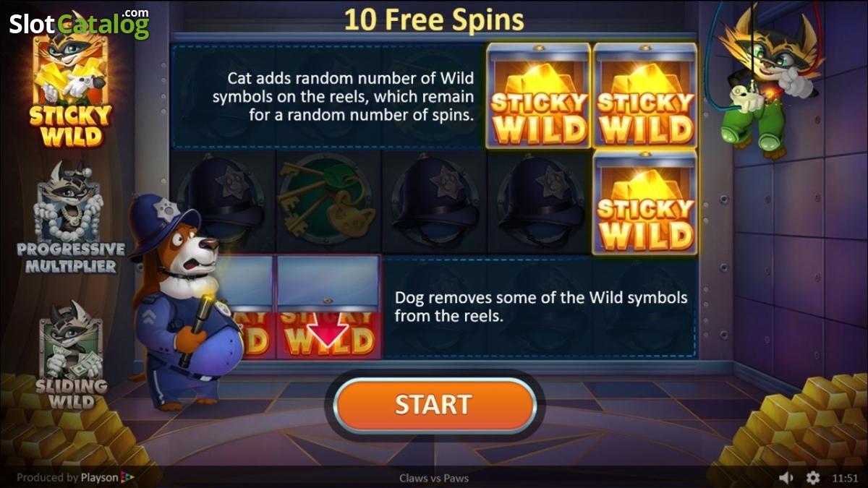
Task: Click the top-left Sticky Wild gold symbol
Action: pyautogui.click(x=539, y=95)
